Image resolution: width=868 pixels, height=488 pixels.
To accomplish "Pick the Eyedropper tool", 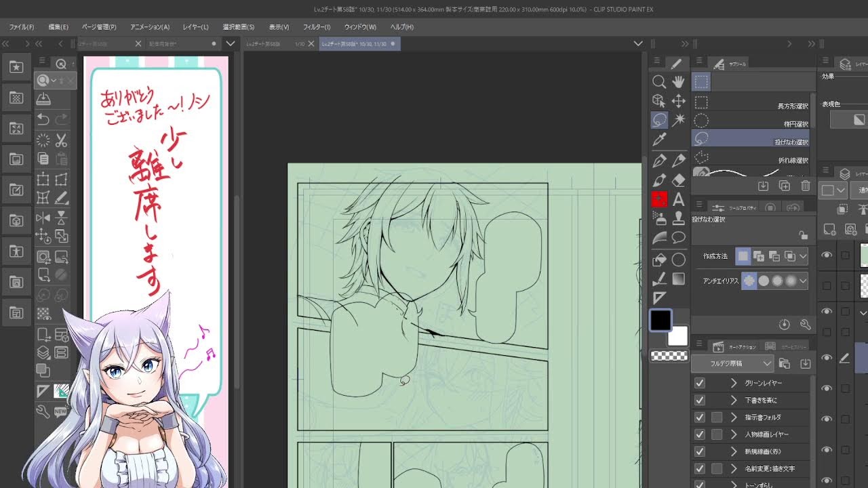I will (658, 140).
